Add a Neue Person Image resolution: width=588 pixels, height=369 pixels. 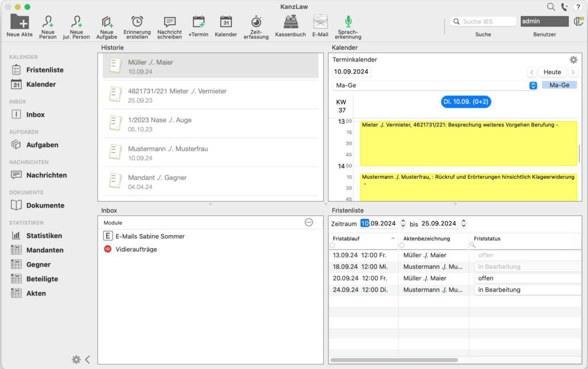(48, 26)
